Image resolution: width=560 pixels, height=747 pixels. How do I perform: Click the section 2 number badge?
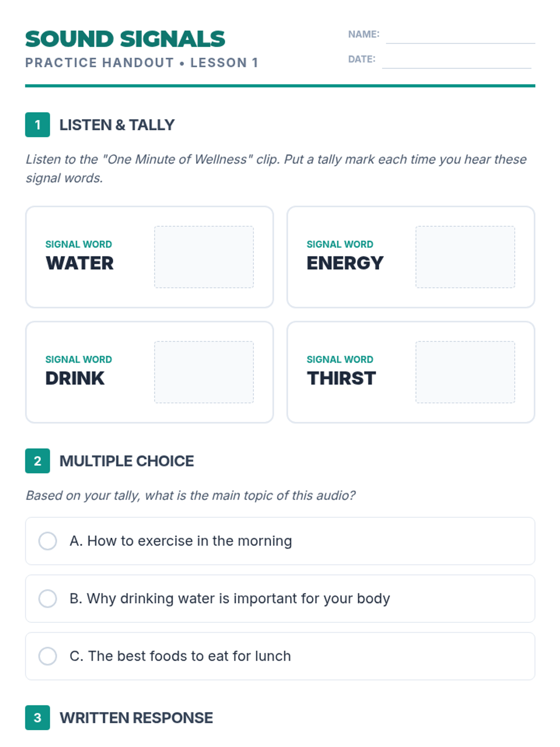[37, 461]
